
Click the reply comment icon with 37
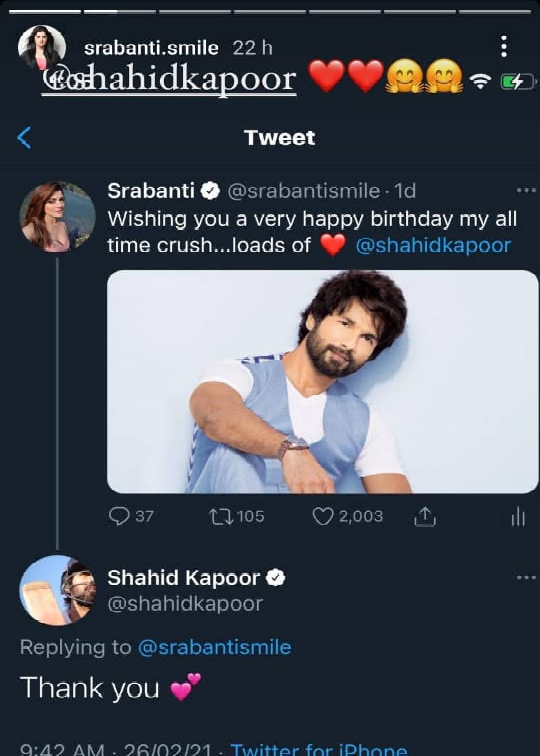119,516
